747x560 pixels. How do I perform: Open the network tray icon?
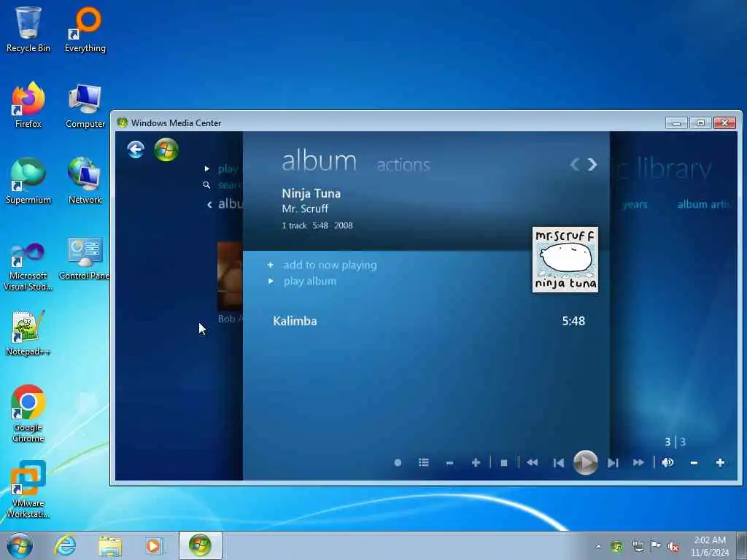click(638, 546)
